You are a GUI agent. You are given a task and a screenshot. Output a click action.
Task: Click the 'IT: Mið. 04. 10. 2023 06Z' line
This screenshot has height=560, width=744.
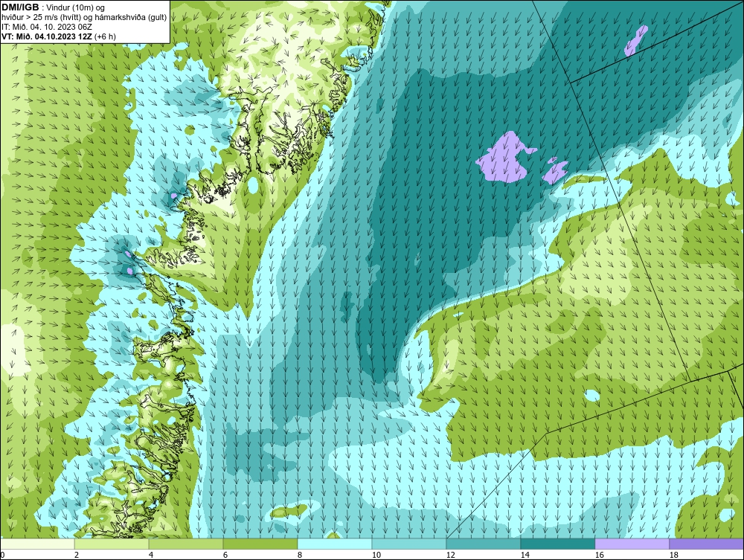tap(47, 27)
